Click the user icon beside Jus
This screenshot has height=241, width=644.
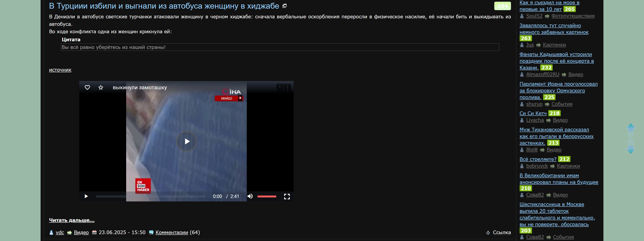click(x=522, y=45)
